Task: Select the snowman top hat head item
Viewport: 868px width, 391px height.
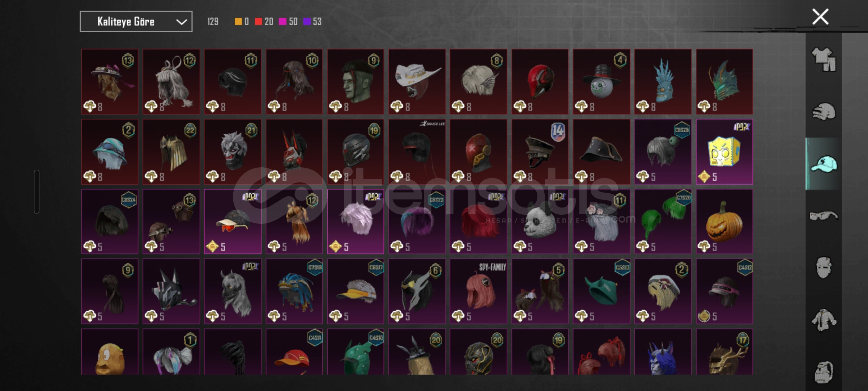Action: (x=601, y=82)
